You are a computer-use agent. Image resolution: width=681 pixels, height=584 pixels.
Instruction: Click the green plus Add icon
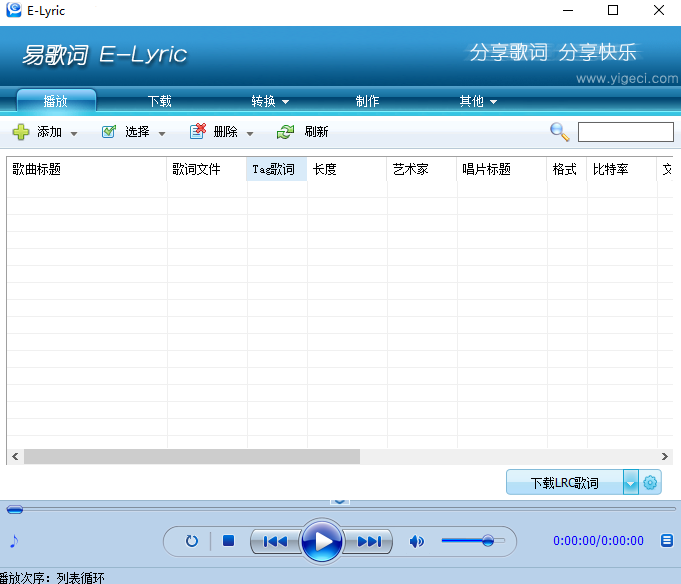(x=20, y=132)
